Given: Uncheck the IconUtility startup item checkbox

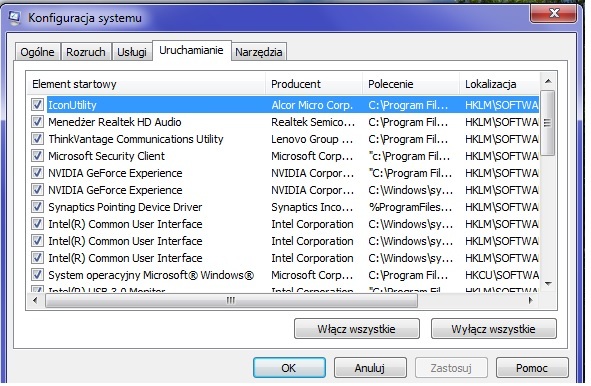Looking at the screenshot, I should point(37,104).
